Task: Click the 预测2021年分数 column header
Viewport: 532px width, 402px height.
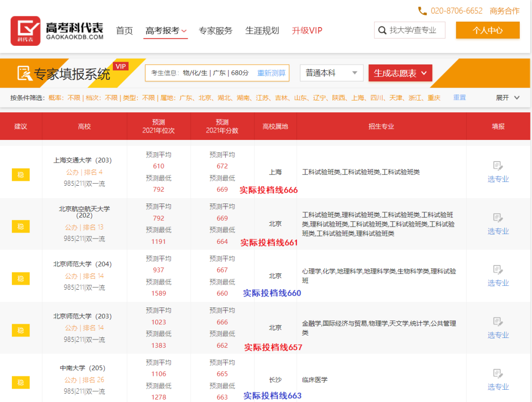Action: coord(222,126)
